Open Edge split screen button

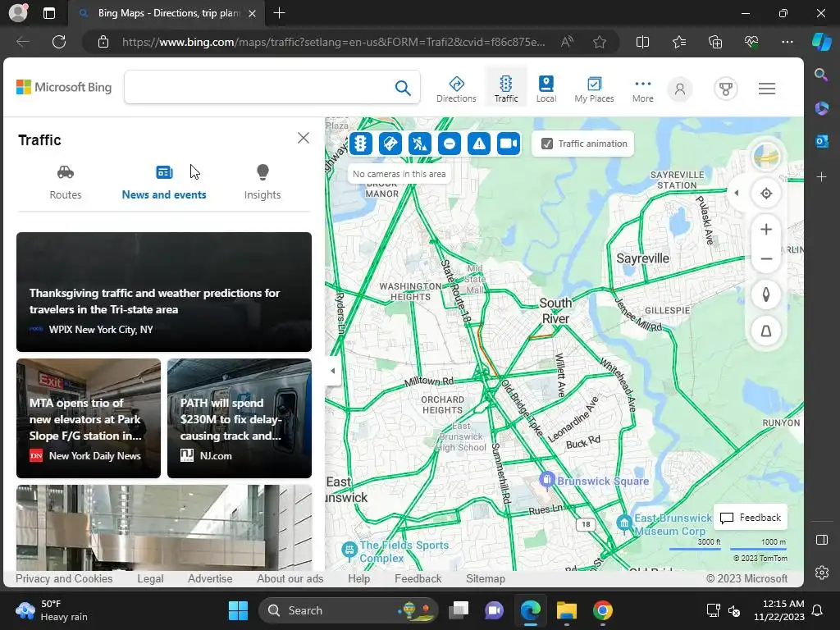642,42
